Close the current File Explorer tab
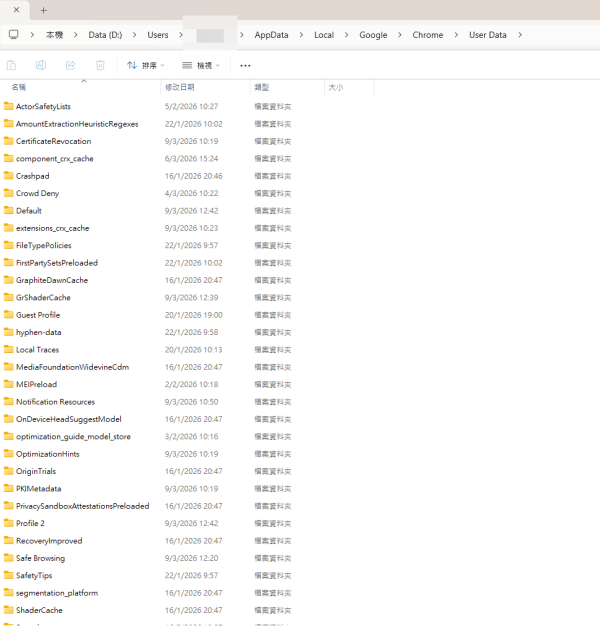Screen dimensions: 600x639 (16, 10)
